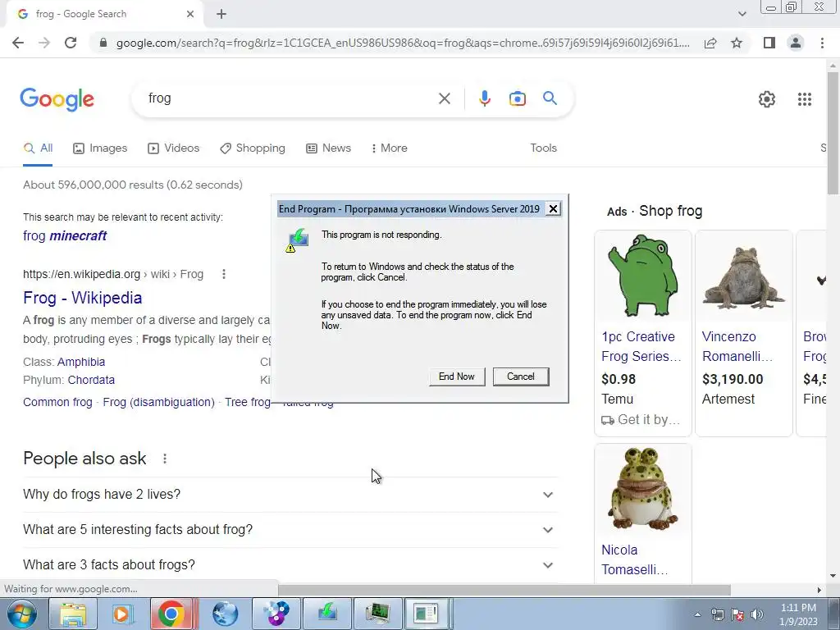Search by image with the camera icon

tap(517, 98)
